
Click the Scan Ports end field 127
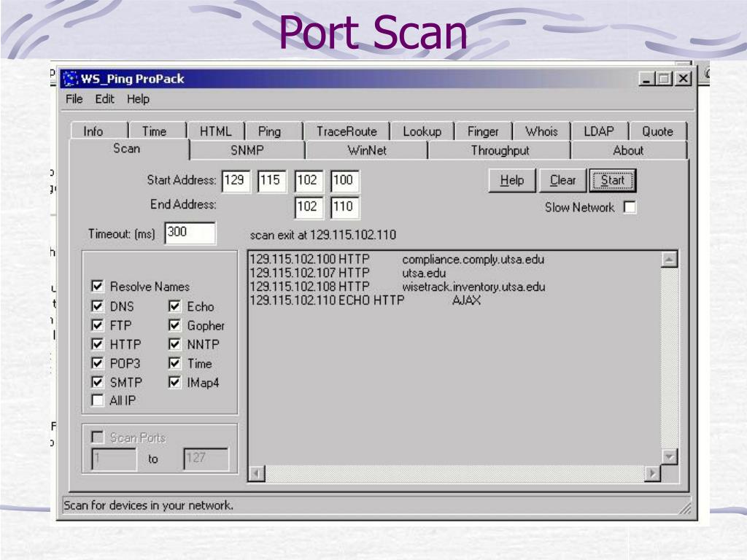coord(205,459)
